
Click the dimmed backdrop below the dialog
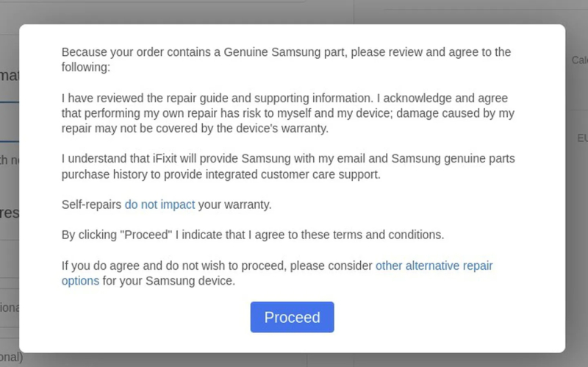coord(294,360)
